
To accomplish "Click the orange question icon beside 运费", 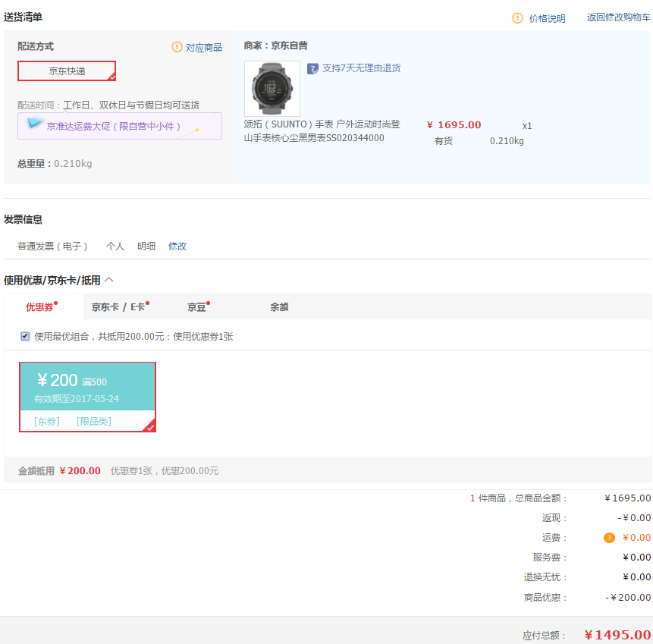I will [609, 538].
